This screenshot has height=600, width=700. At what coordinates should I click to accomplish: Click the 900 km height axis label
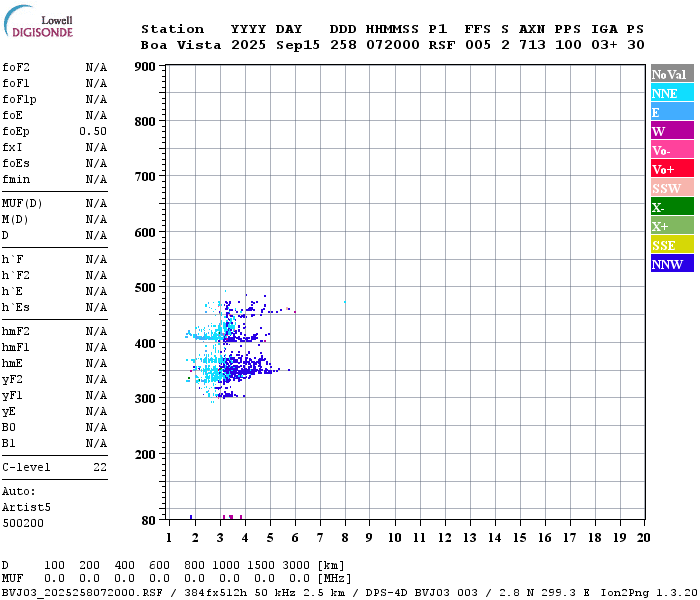click(145, 67)
